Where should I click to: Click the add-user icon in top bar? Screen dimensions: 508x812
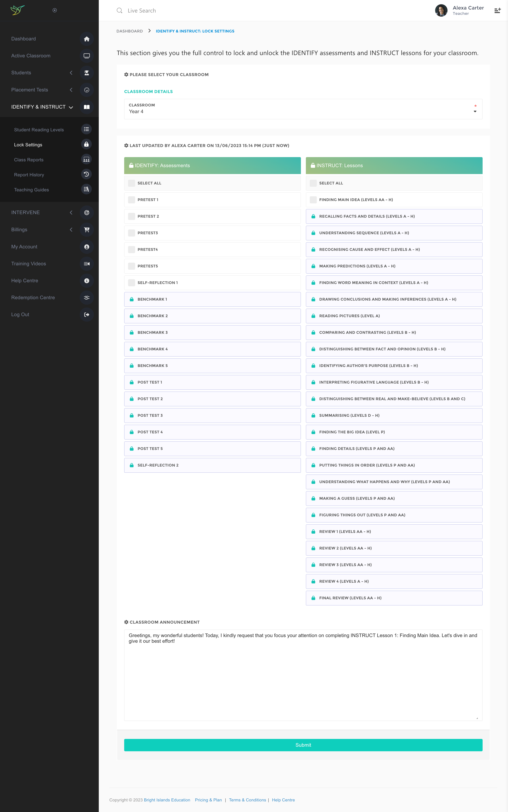tap(498, 10)
